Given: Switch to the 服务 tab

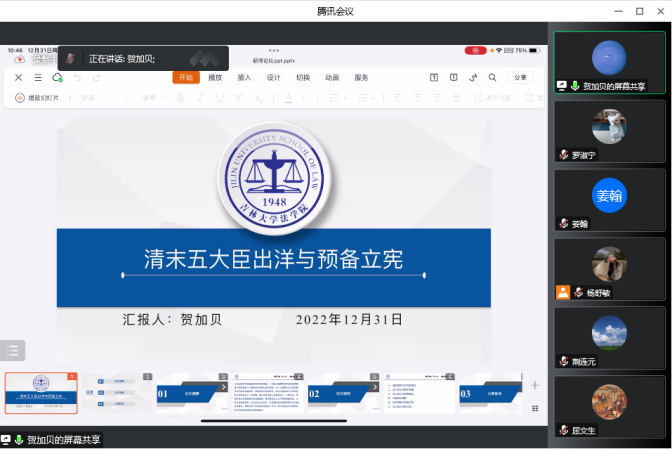Looking at the screenshot, I should tap(361, 78).
